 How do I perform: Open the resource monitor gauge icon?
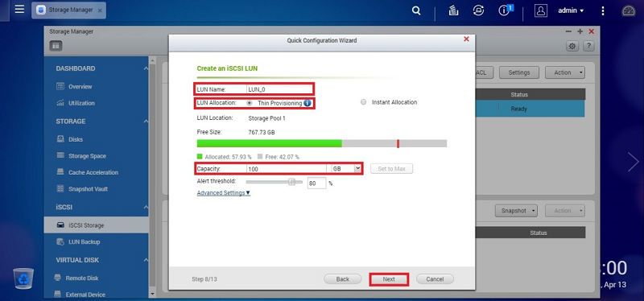(x=629, y=11)
